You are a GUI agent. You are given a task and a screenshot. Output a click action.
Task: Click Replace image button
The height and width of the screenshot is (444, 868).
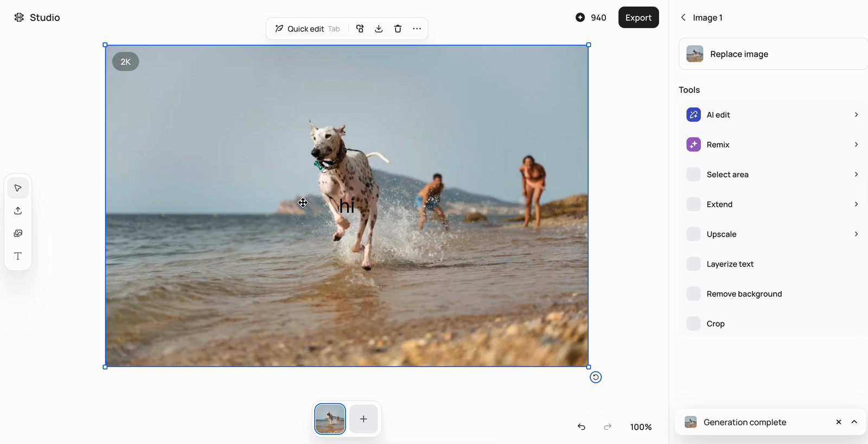773,54
